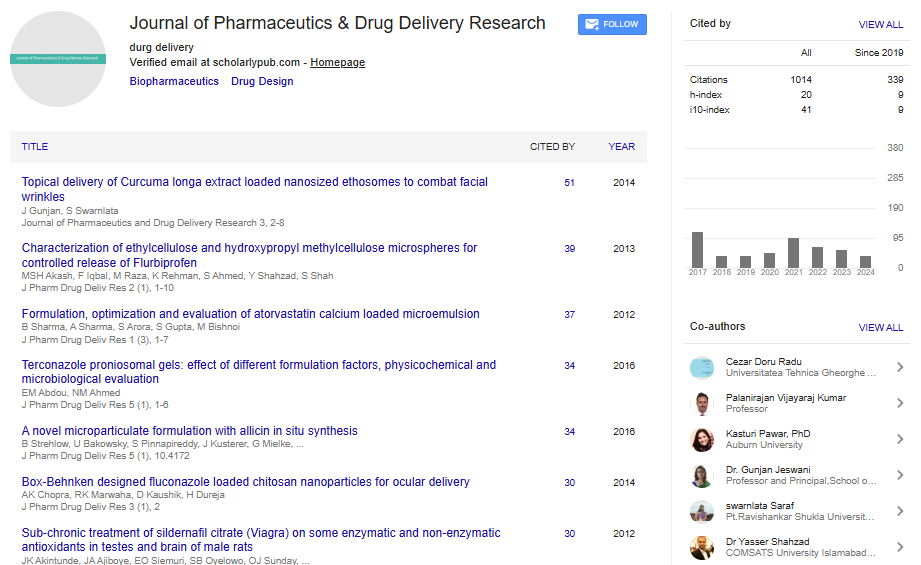
Task: Click the total citations value 1014
Action: [x=801, y=79]
